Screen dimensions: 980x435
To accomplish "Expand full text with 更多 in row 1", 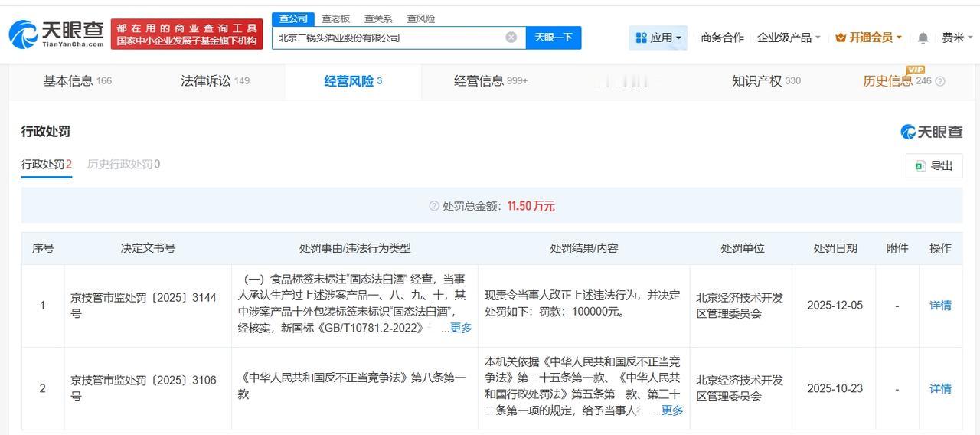I will [x=461, y=328].
